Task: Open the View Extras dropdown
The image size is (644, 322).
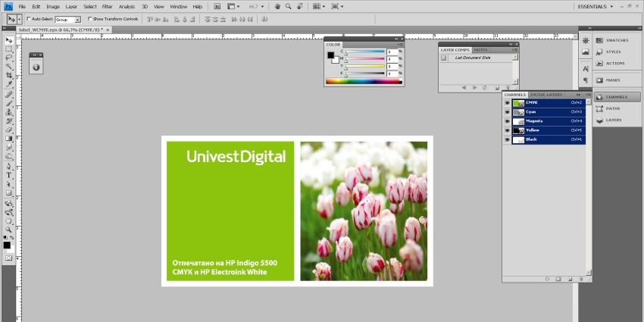Action: point(233,6)
